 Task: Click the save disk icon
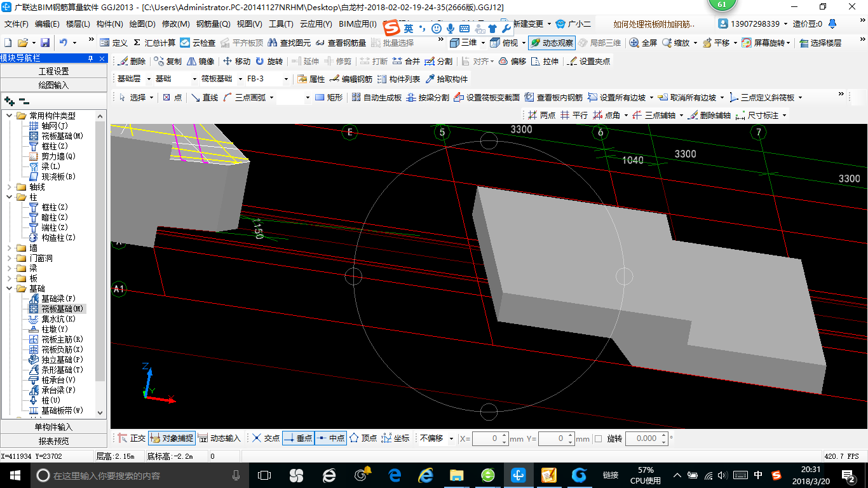click(45, 43)
